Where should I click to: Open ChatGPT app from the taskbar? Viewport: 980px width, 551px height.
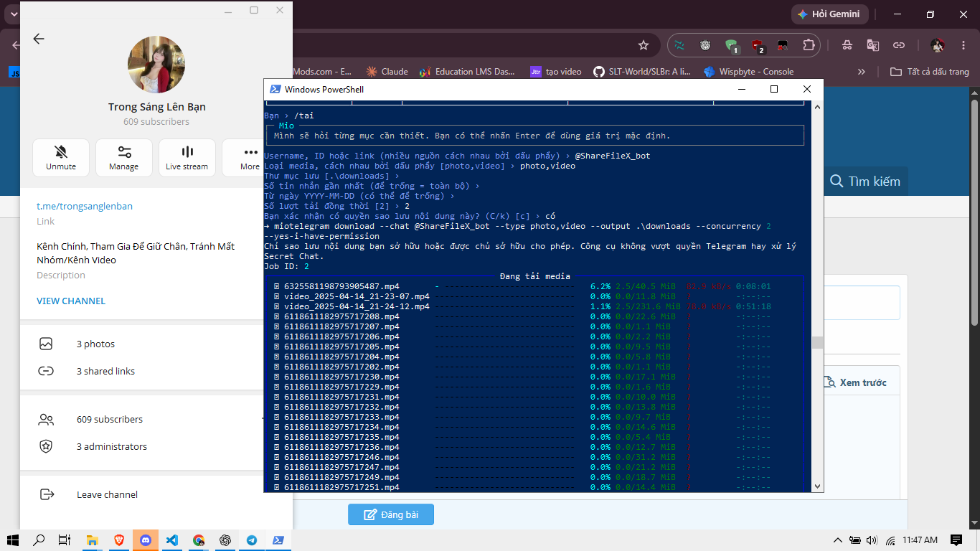click(225, 540)
